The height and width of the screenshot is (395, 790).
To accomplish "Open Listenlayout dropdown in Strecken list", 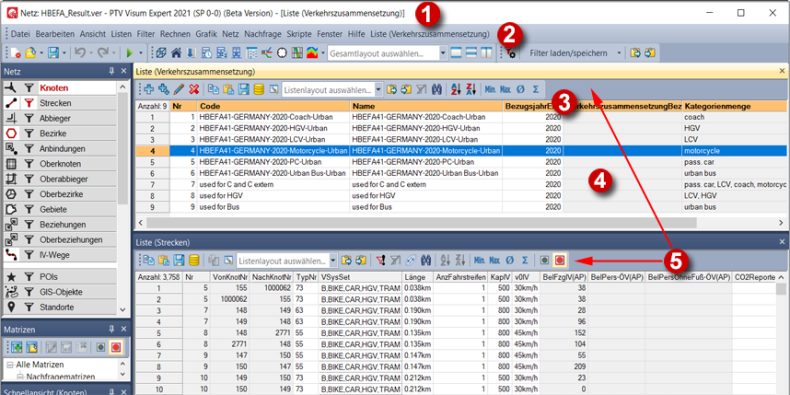I will click(334, 261).
